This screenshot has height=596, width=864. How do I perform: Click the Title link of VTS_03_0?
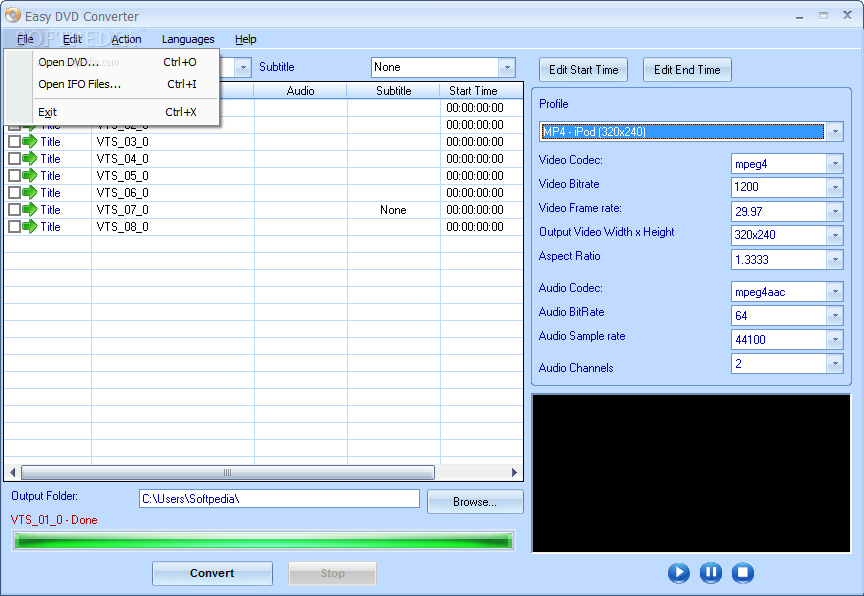pyautogui.click(x=50, y=142)
